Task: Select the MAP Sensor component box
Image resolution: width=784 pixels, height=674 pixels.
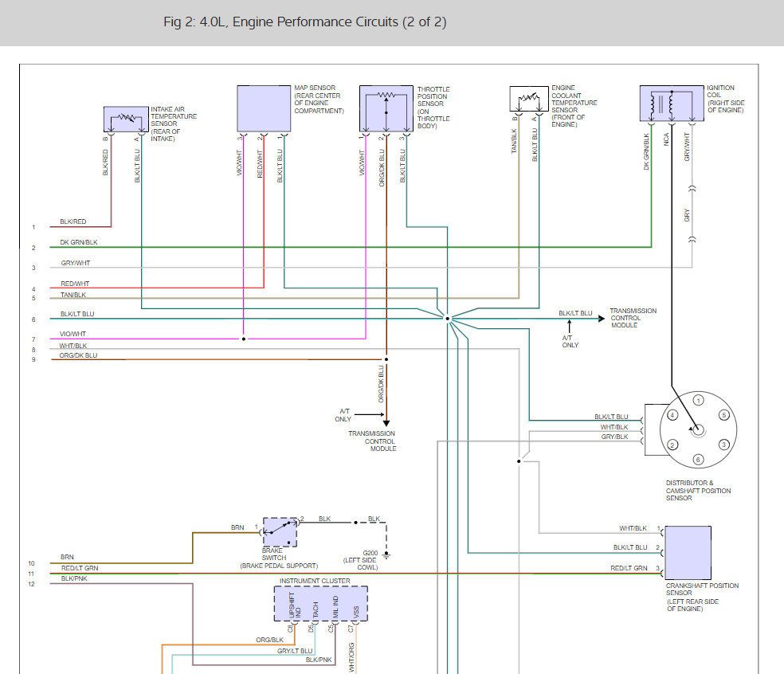Action: (x=264, y=108)
